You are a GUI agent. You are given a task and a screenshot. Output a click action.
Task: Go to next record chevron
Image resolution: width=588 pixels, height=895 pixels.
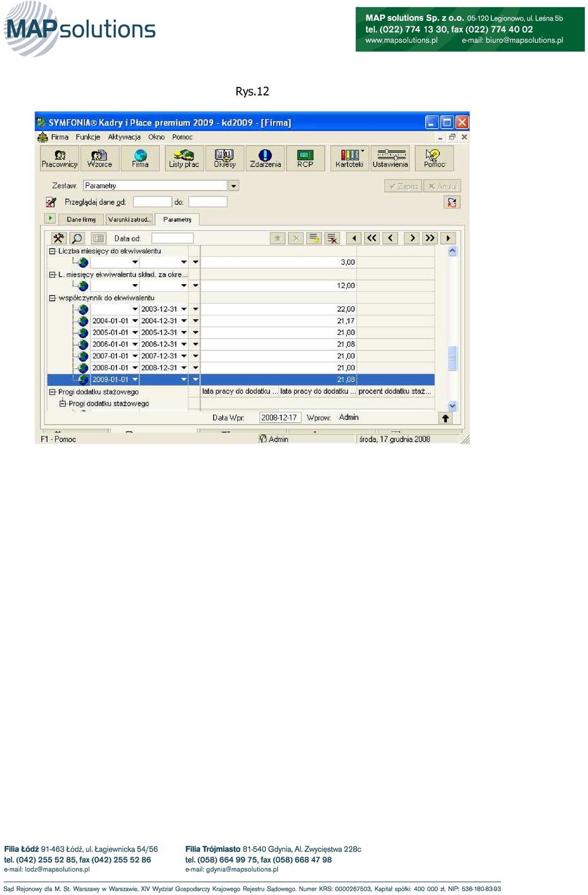(412, 238)
